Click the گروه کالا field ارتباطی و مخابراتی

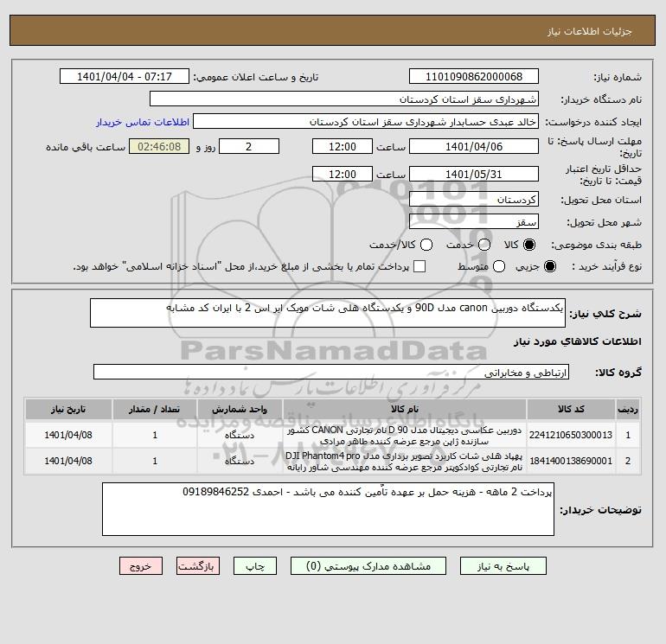tap(331, 372)
